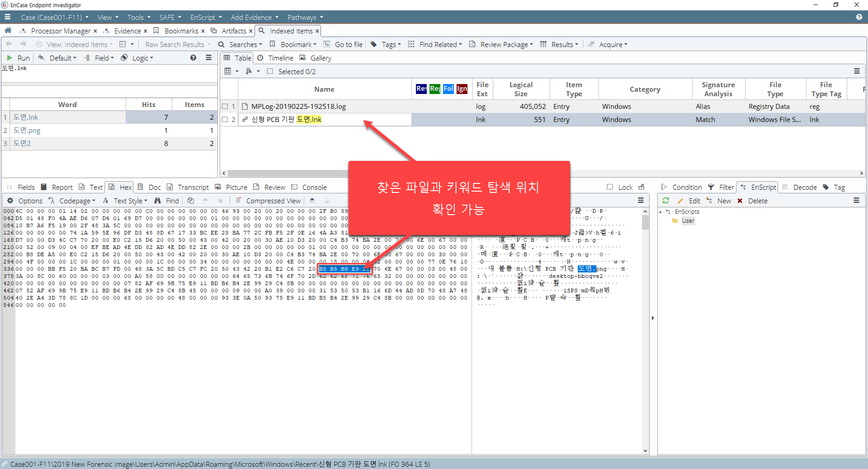Click the Options gear in hex viewer
This screenshot has height=469, width=868.
coord(10,201)
